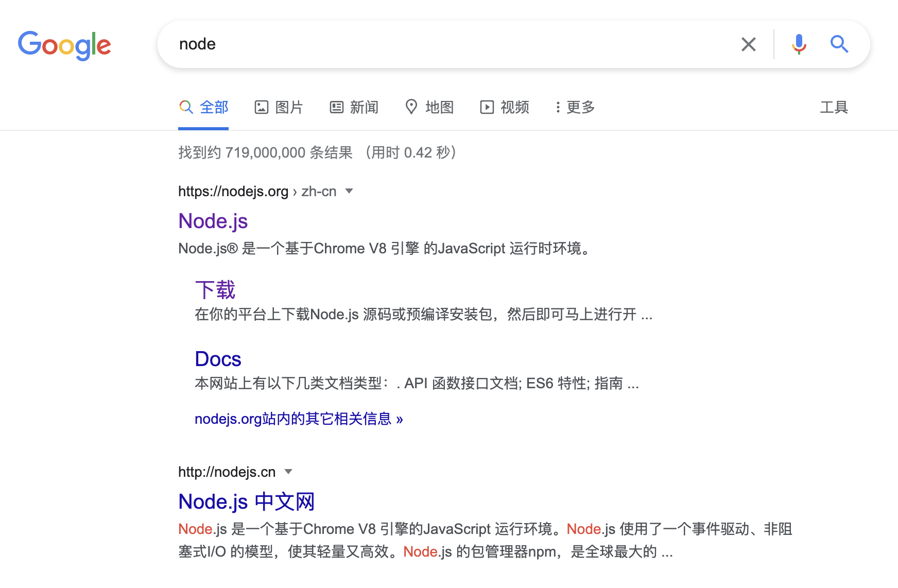Click the Docs sitelink description text
The image size is (898, 588).
tap(417, 383)
